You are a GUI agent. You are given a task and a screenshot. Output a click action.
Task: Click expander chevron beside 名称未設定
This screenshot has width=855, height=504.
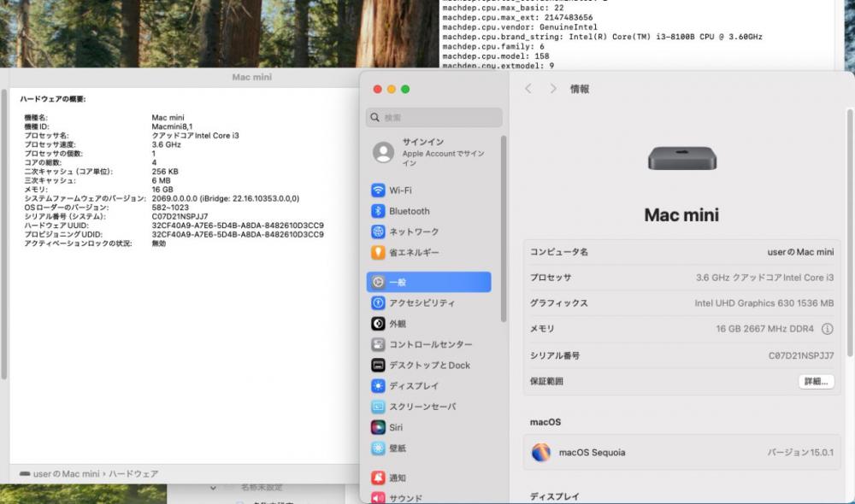coord(213,488)
